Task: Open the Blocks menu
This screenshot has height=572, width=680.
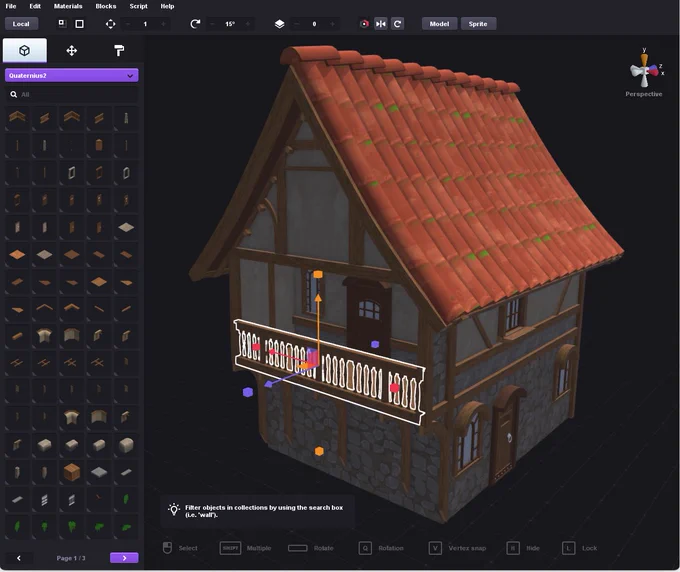Action: pyautogui.click(x=105, y=6)
